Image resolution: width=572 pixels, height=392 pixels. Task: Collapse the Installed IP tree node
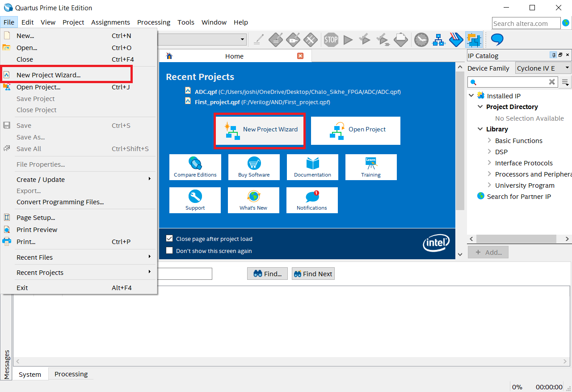coord(471,96)
